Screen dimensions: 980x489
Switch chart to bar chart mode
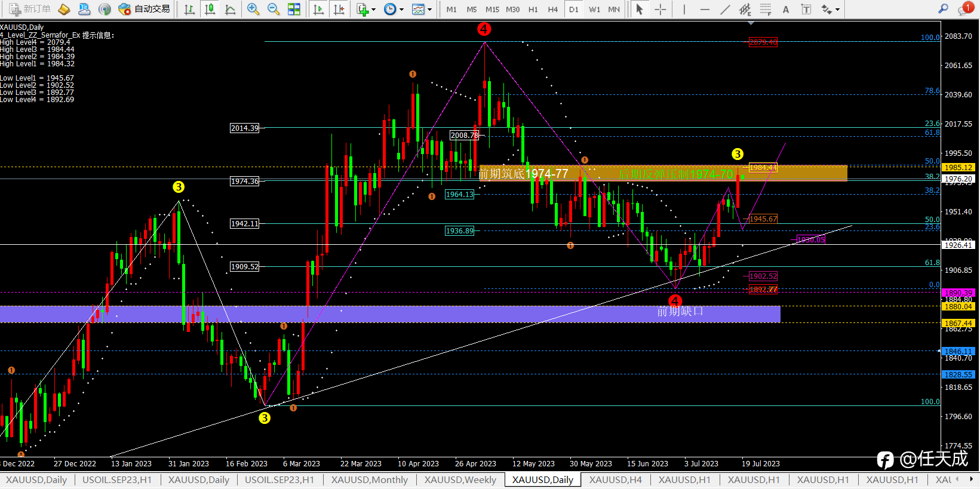click(189, 9)
